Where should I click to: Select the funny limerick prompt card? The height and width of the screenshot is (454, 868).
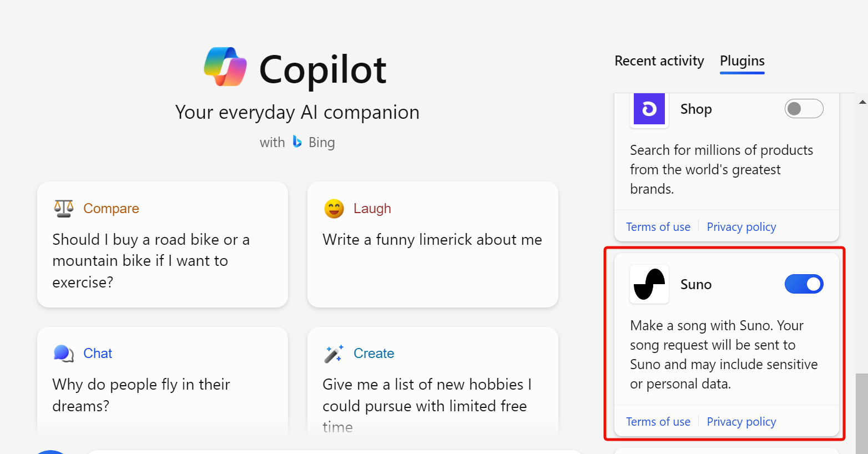click(x=432, y=244)
